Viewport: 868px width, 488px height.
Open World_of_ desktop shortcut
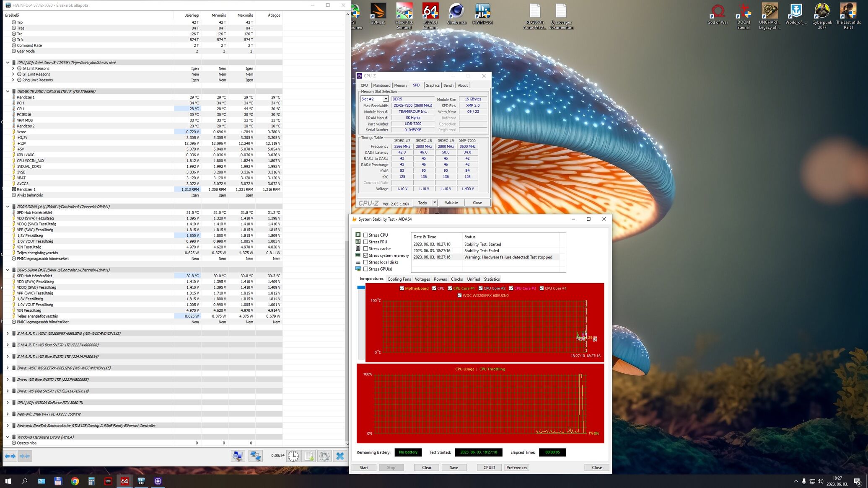click(795, 15)
